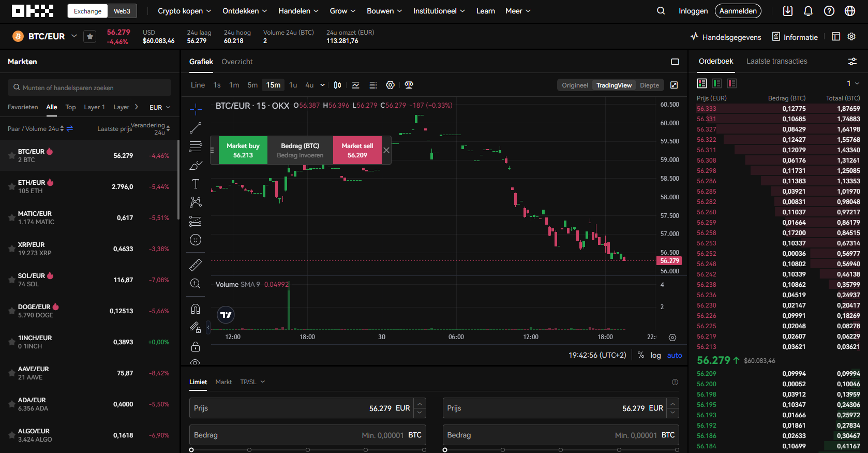Show only buy orders in order book
This screenshot has height=453, width=868.
point(717,83)
